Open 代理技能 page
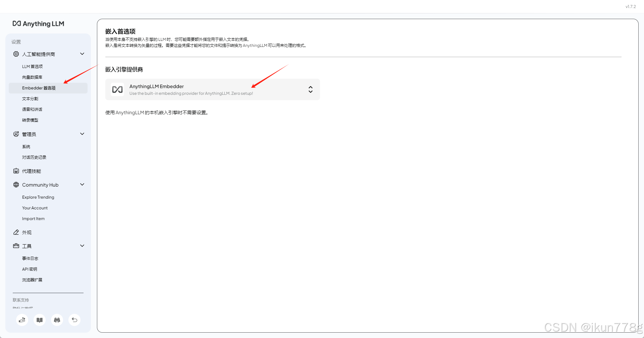Viewport: 644px width, 338px height. 32,171
